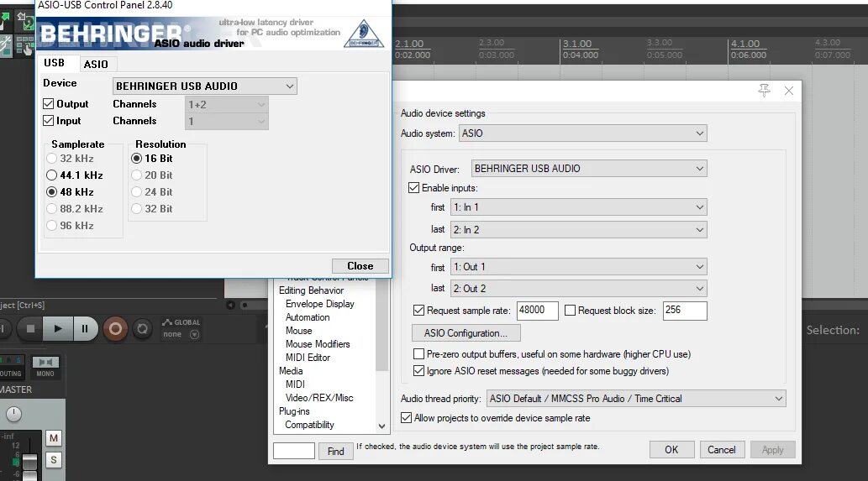Select MIDI Editor in preferences tree
Screen dimensions: 868x481
(308, 358)
